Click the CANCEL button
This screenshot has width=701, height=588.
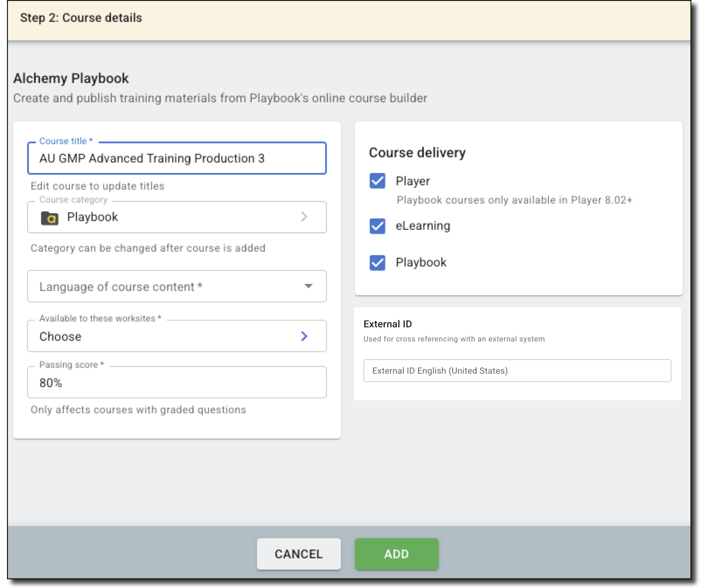298,553
